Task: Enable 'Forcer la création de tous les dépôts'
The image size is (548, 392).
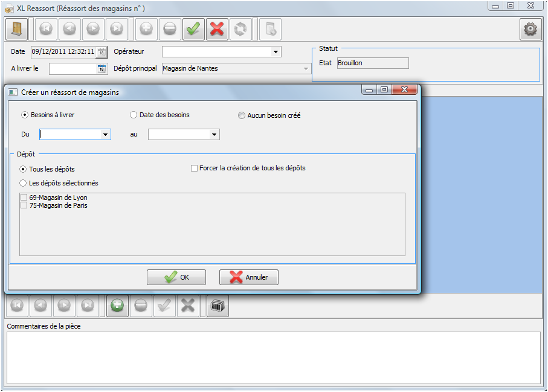Action: (x=195, y=169)
